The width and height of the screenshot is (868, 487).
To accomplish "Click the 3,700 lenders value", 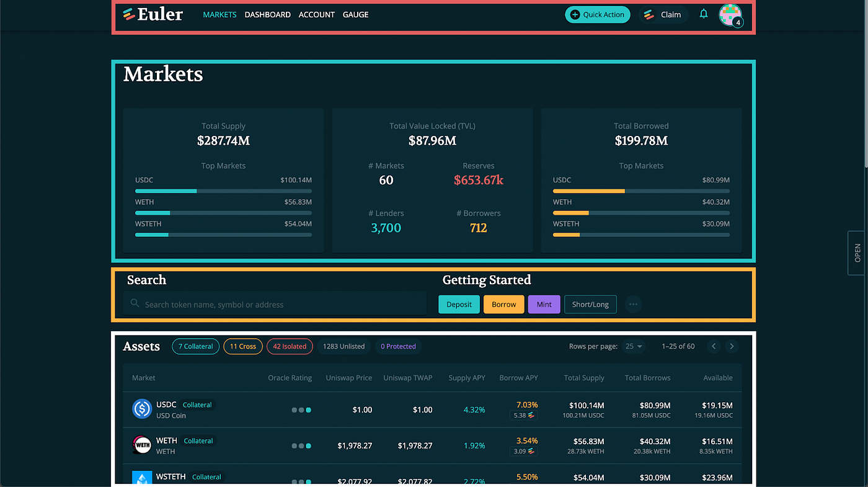I will click(x=386, y=228).
